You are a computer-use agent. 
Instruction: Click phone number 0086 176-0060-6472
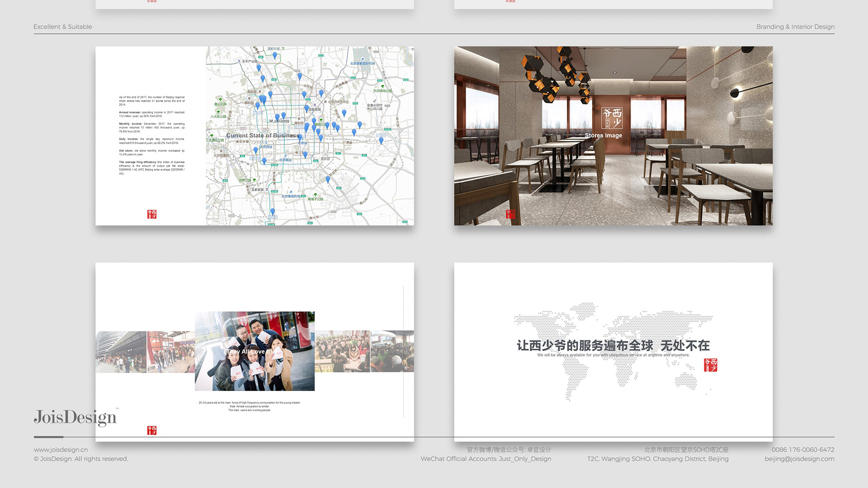coord(803,450)
